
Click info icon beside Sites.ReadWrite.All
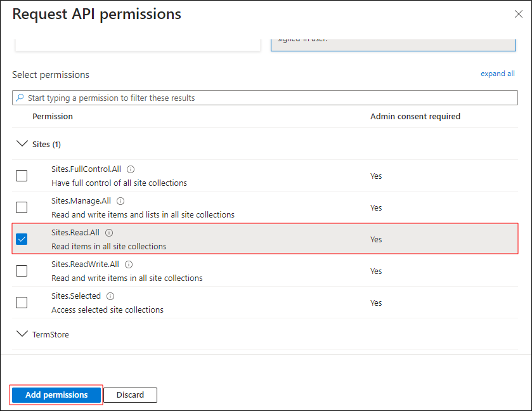click(129, 264)
